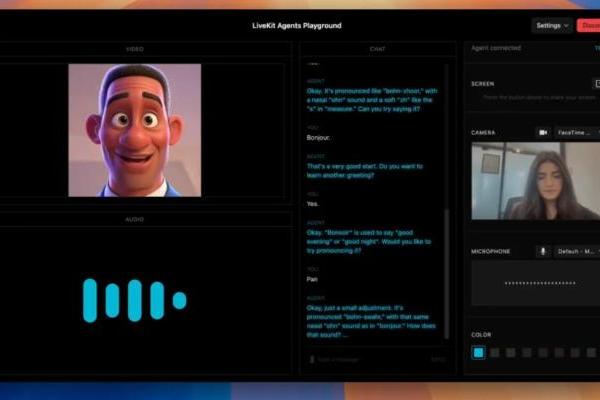The image size is (600, 400).
Task: Focus the chat message input field
Action: point(369,359)
